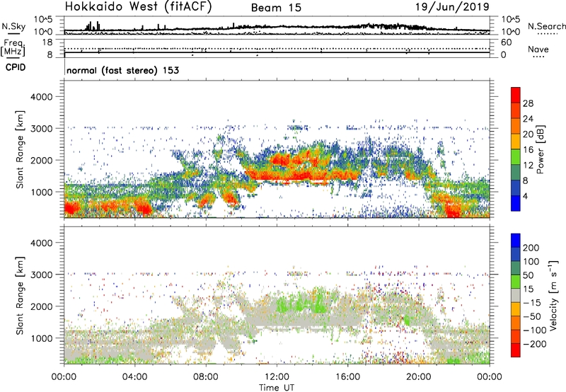
Task: Click the '100' velocity colorbar label
Action: coord(531,262)
